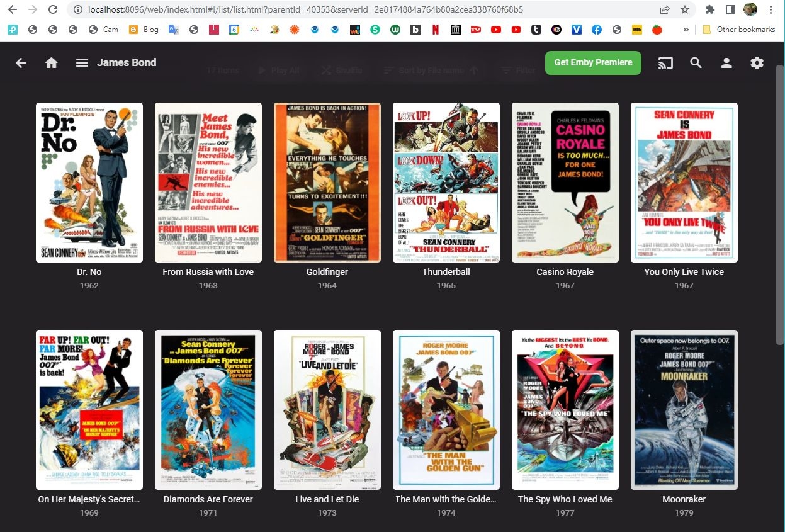Open Other bookmarks folder

[738, 30]
